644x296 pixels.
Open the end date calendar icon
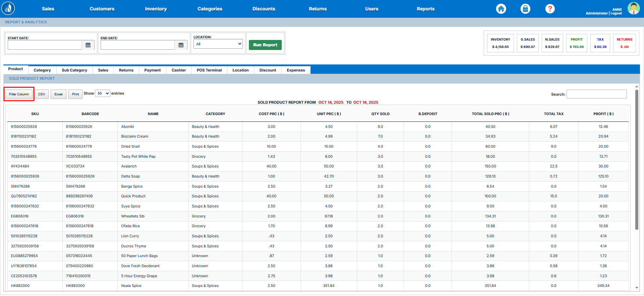pyautogui.click(x=181, y=45)
